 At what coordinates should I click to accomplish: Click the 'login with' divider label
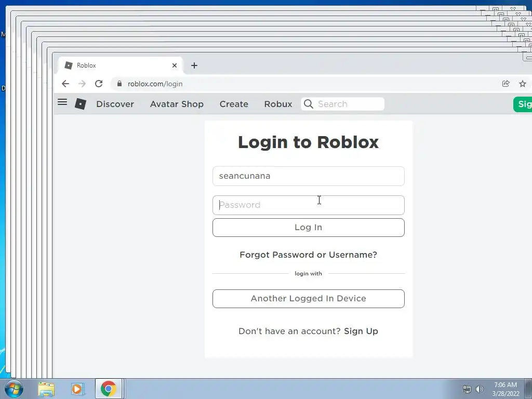[x=309, y=273]
